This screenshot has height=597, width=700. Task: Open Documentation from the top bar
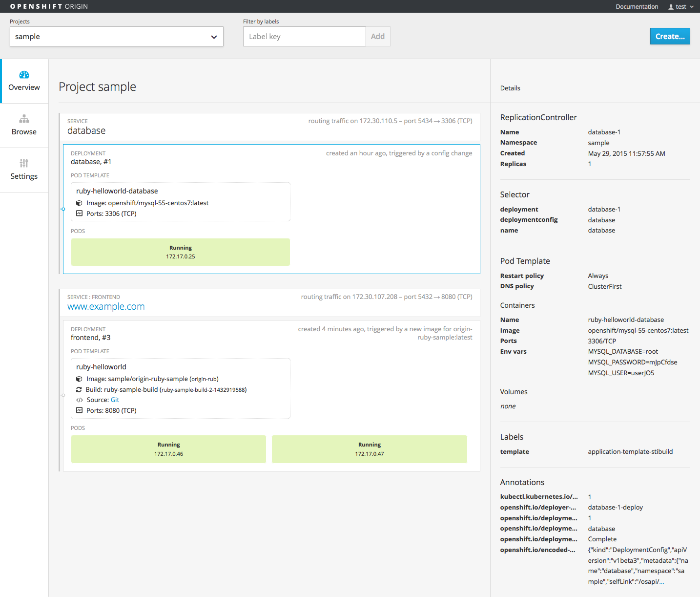click(x=637, y=6)
